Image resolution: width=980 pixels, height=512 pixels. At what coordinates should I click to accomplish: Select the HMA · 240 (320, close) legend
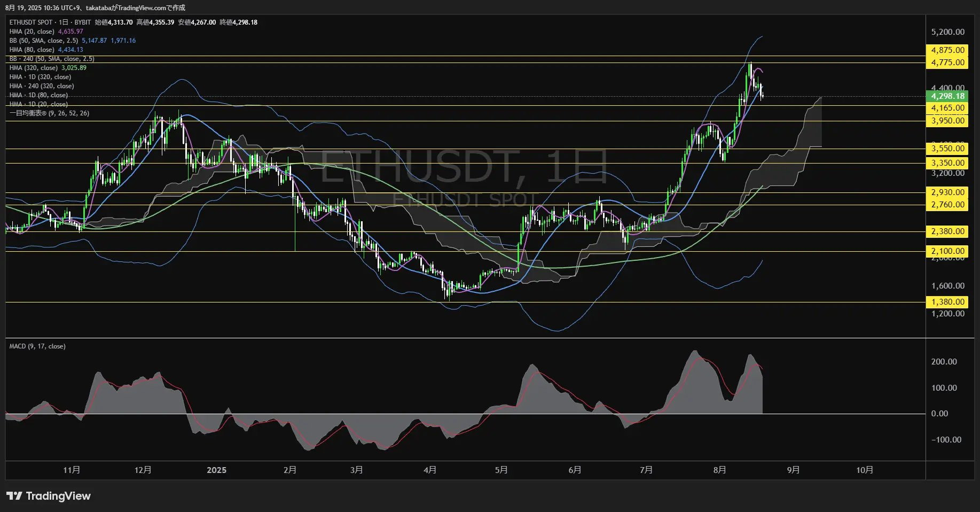point(42,86)
